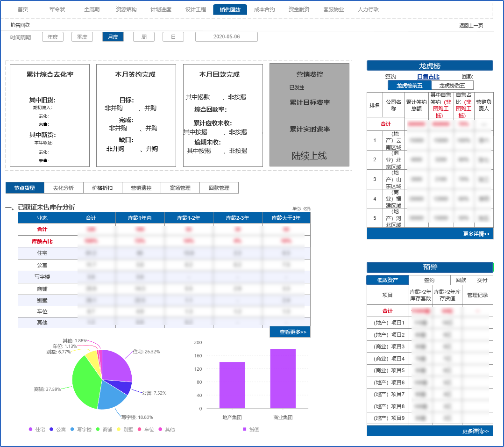Set the time period to 周
The width and height of the screenshot is (504, 447).
click(x=144, y=37)
